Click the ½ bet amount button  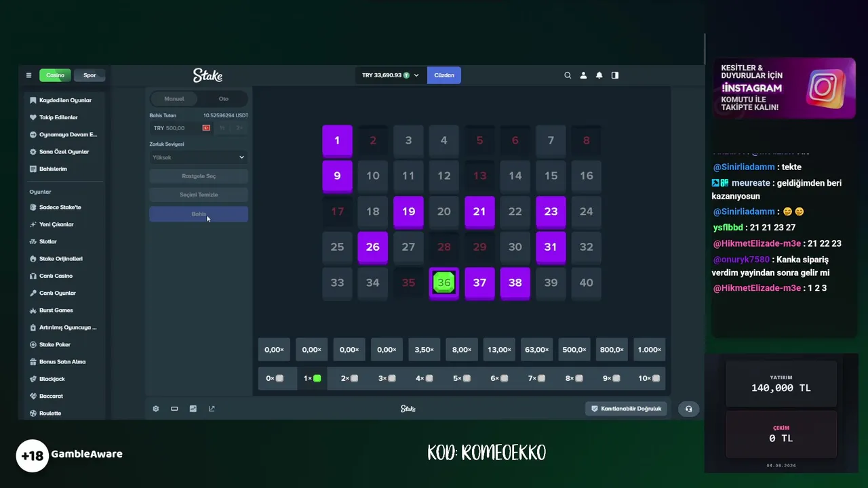(x=222, y=128)
